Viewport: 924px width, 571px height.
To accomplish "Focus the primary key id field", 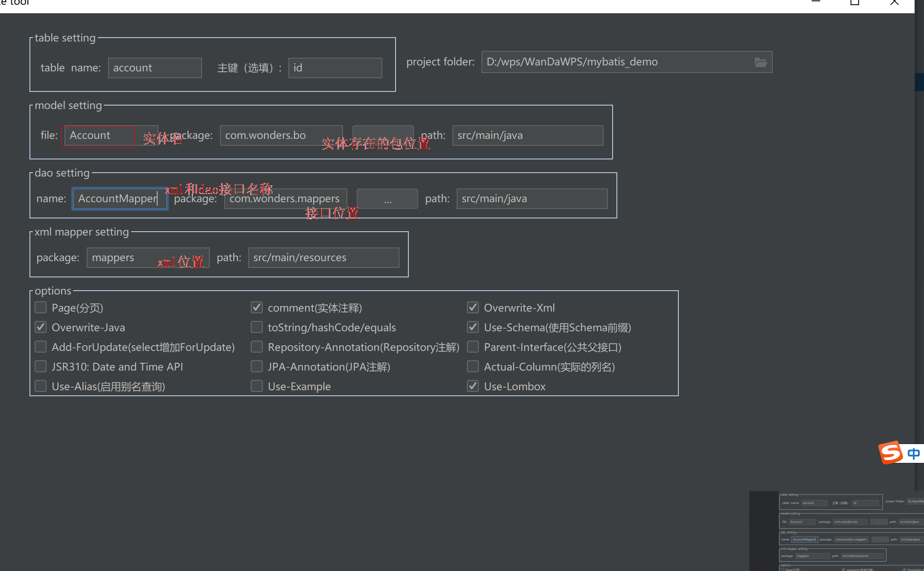I will click(x=335, y=68).
